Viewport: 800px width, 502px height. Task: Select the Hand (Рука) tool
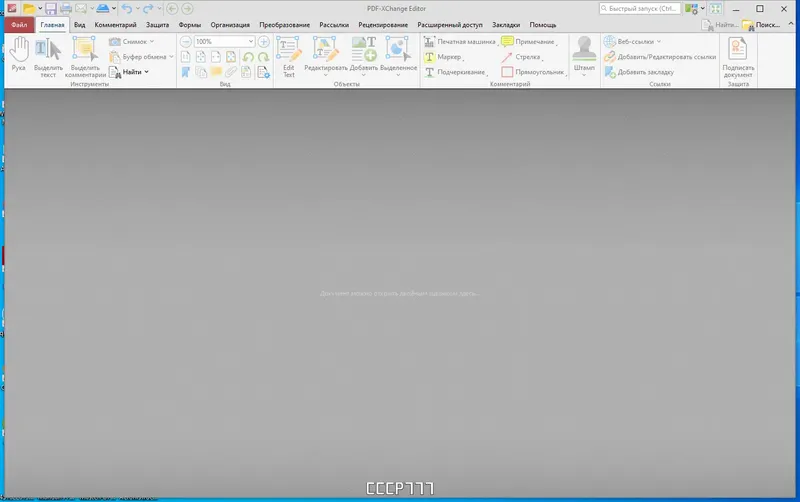(19, 54)
